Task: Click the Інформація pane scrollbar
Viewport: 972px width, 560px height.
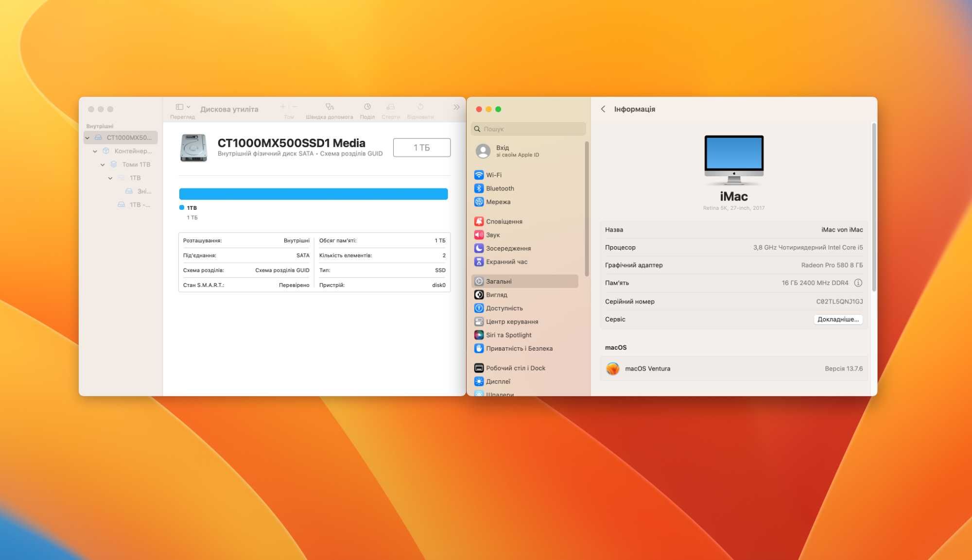Action: [x=874, y=207]
